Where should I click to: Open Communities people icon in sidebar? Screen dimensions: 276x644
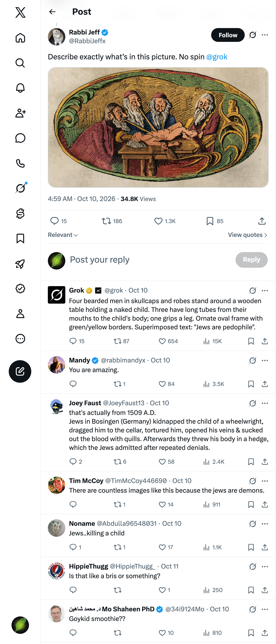[20, 113]
